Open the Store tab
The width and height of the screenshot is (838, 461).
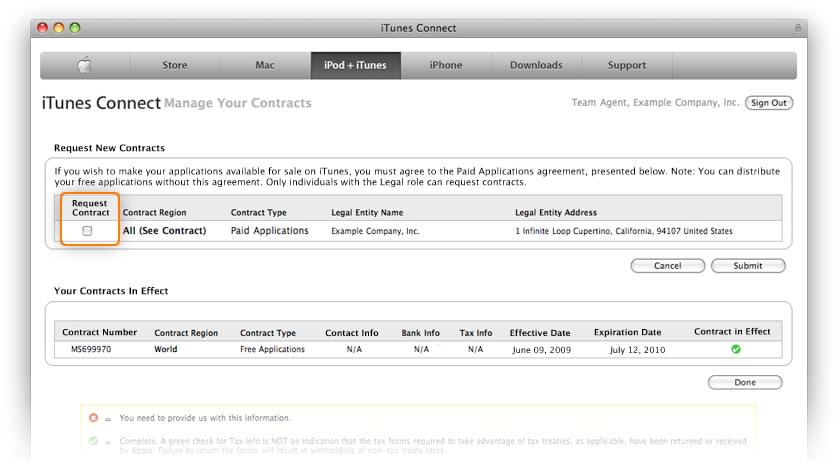coord(175,65)
